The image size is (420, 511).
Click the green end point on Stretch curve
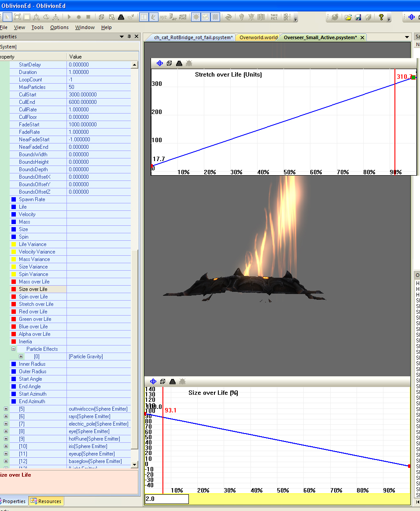click(413, 77)
